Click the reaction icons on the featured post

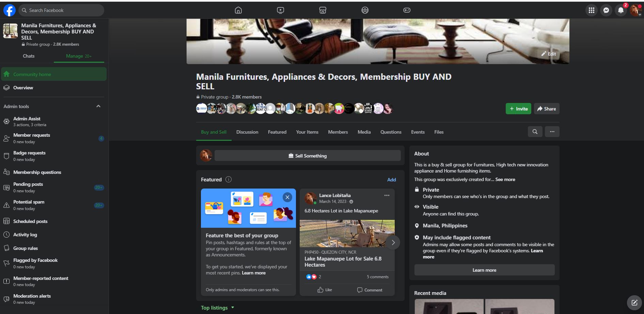pyautogui.click(x=311, y=277)
